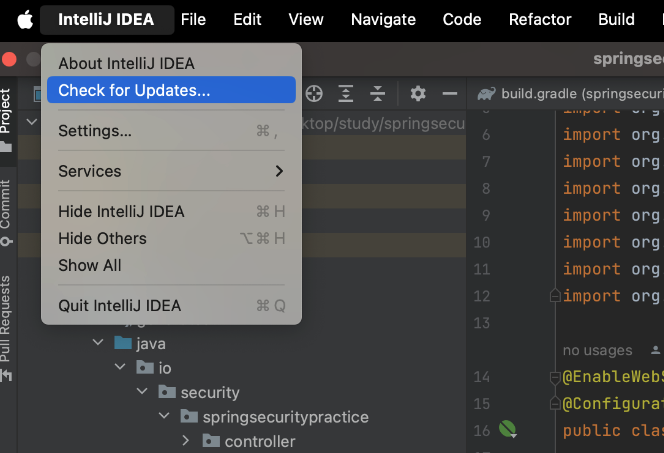664x453 pixels.
Task: Click the Collapse All toolbar icon
Action: pyautogui.click(x=377, y=94)
